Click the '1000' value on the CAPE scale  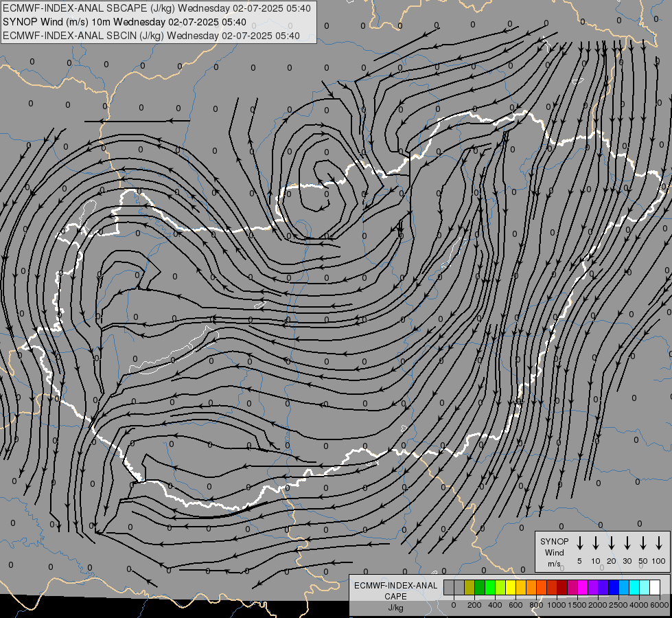(x=557, y=605)
